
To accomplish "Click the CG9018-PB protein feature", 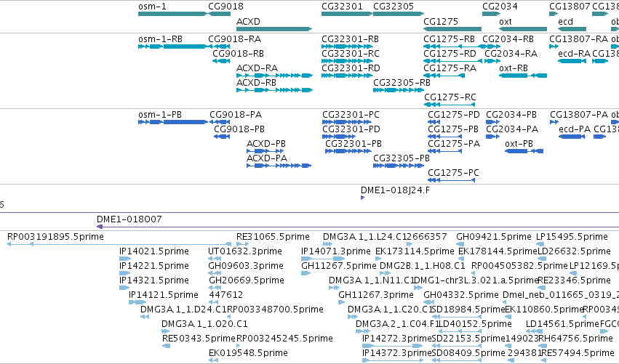I will [222, 137].
